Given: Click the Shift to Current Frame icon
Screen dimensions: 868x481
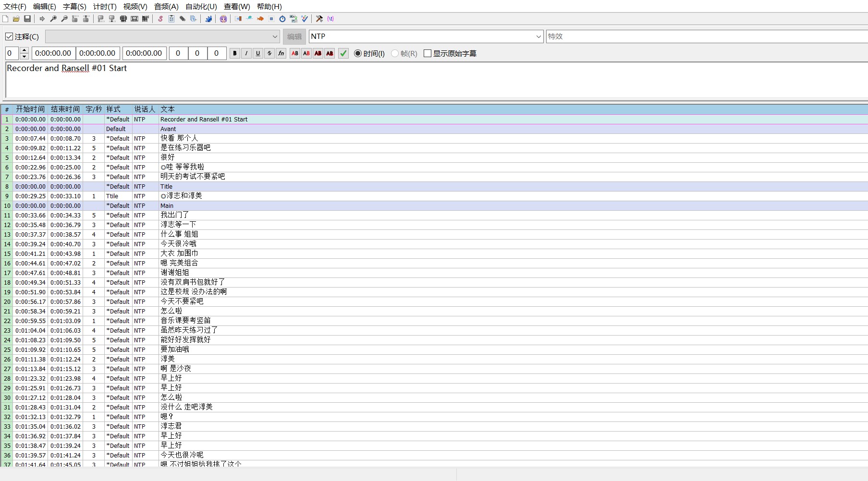Looking at the screenshot, I should tap(146, 19).
